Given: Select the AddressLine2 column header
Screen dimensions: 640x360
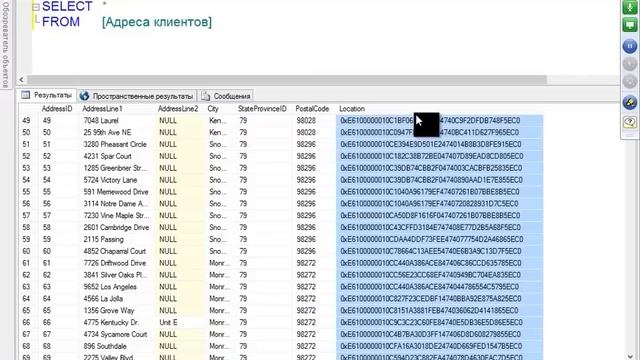Looking at the screenshot, I should tap(178, 109).
